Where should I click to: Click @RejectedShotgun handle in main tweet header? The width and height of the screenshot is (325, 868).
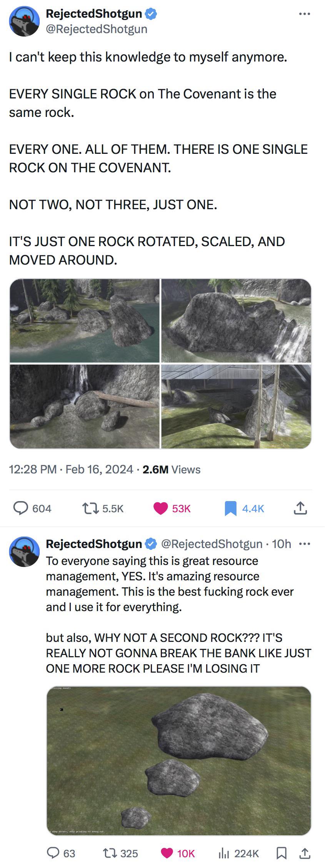(97, 29)
